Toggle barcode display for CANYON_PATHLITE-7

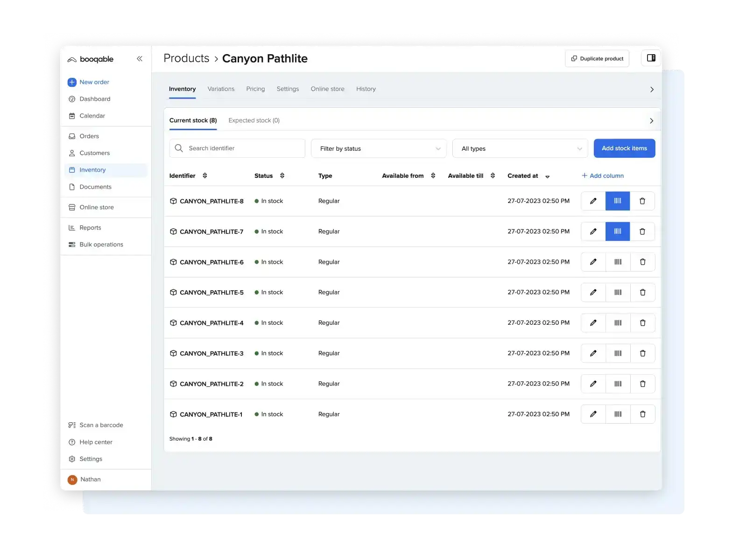pyautogui.click(x=617, y=231)
